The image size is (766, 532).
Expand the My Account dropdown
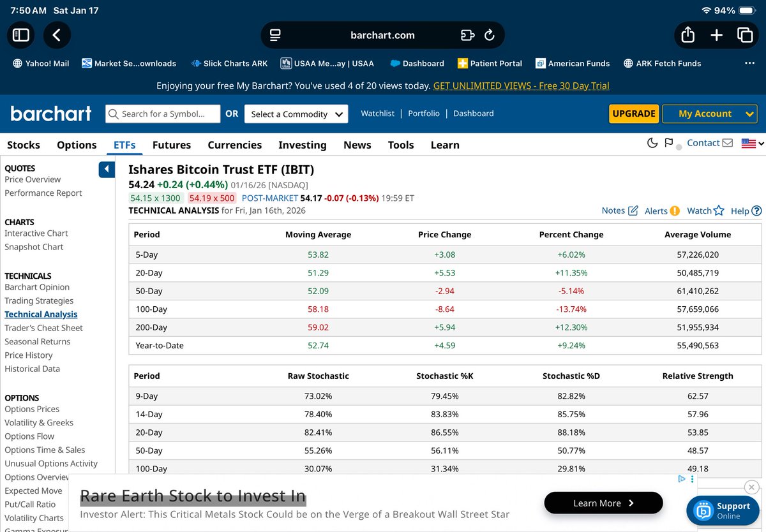(709, 114)
